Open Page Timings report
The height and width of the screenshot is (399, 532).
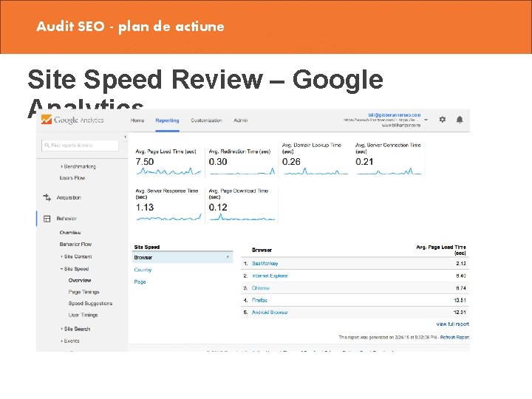(x=83, y=292)
